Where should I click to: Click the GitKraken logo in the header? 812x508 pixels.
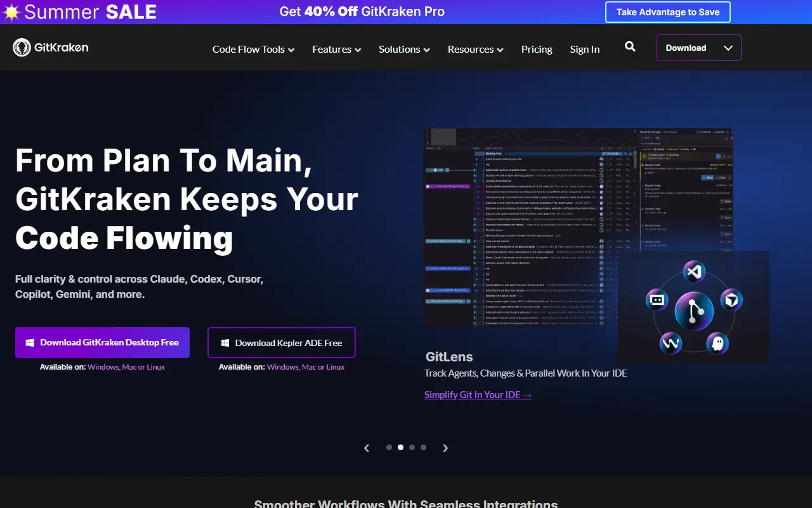(x=51, y=48)
